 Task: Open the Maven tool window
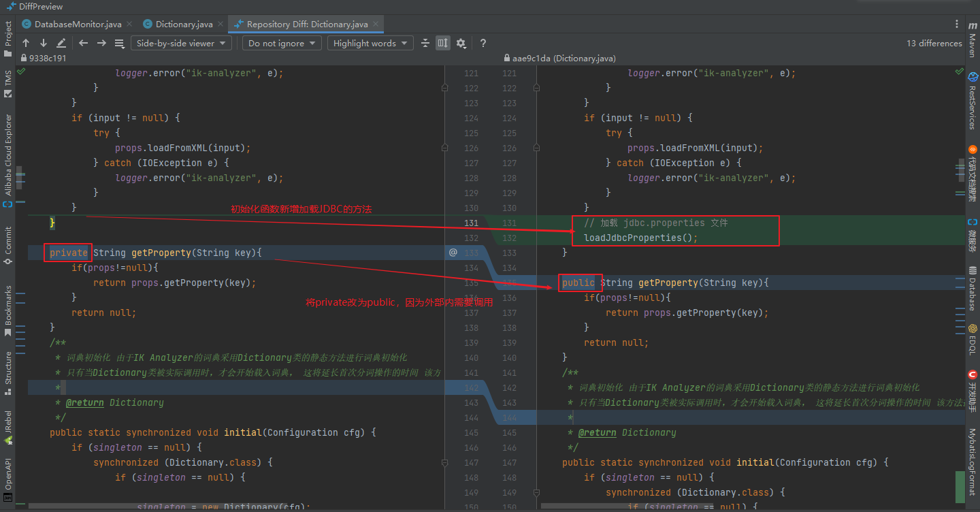click(x=973, y=39)
